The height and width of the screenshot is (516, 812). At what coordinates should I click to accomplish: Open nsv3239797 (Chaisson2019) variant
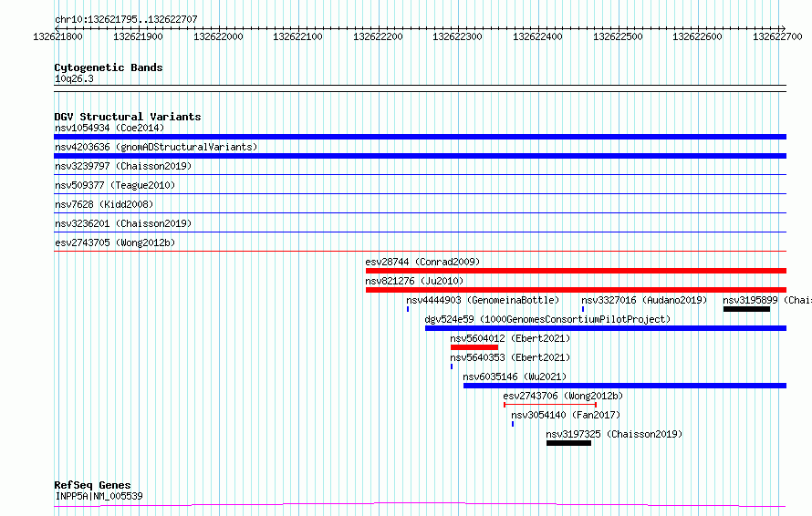[123, 166]
